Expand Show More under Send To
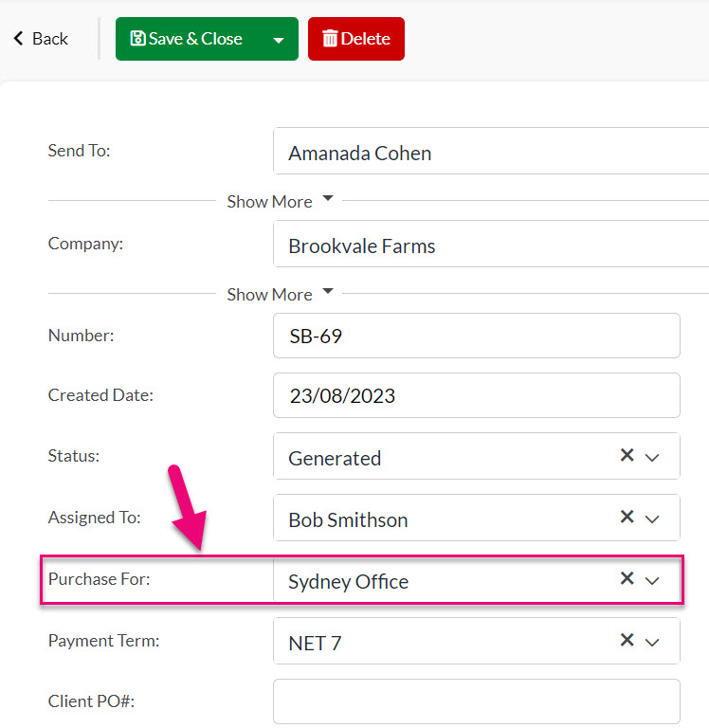This screenshot has width=709, height=728. coord(280,202)
